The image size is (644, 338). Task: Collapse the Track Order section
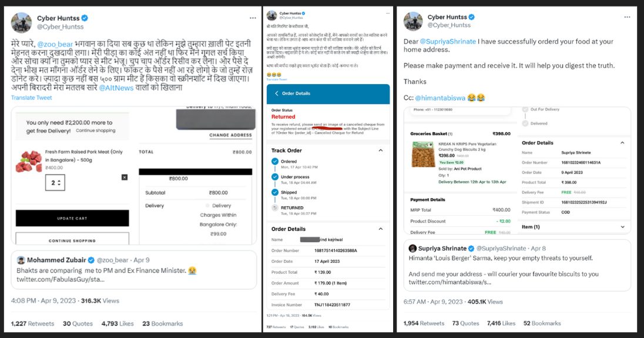click(x=381, y=150)
